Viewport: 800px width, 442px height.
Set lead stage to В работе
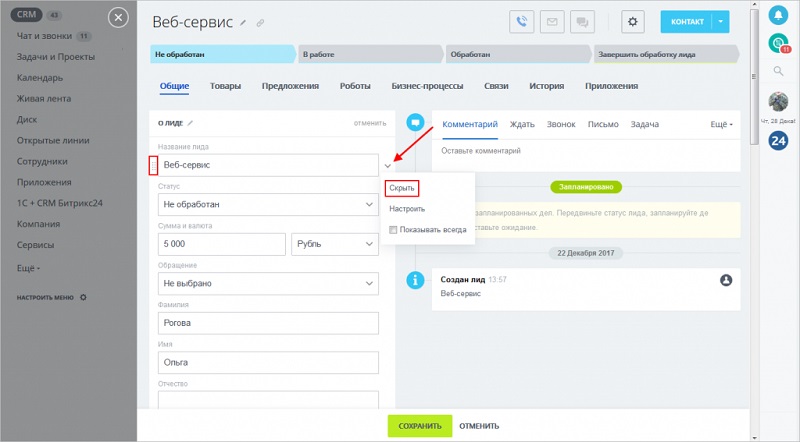pos(369,54)
